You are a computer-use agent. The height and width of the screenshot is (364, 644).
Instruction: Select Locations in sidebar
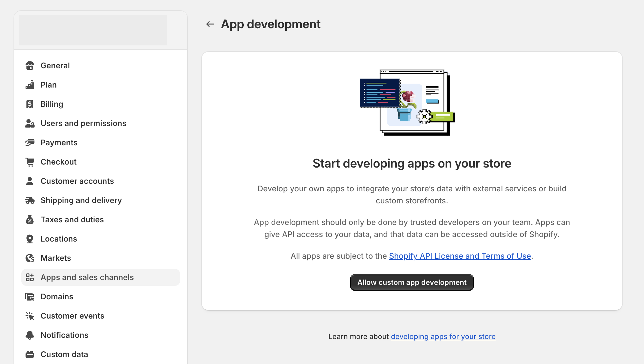(101, 239)
